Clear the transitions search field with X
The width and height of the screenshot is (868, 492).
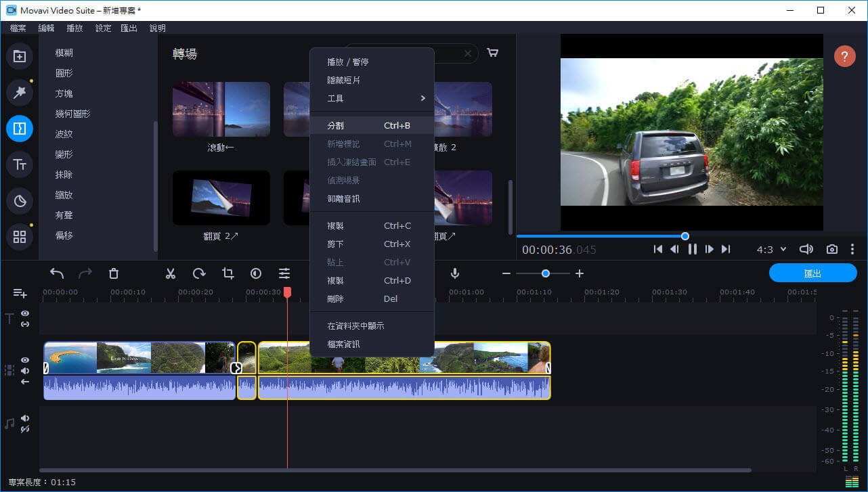468,53
